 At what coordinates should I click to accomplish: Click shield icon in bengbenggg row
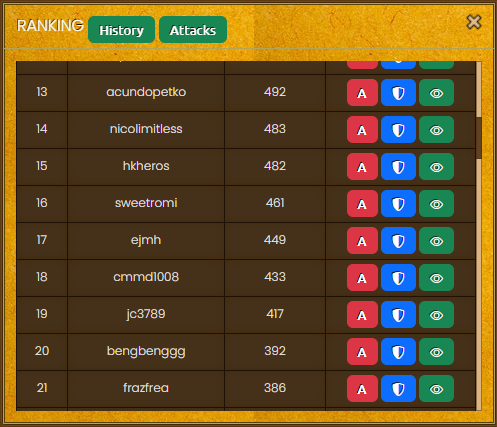(x=398, y=352)
